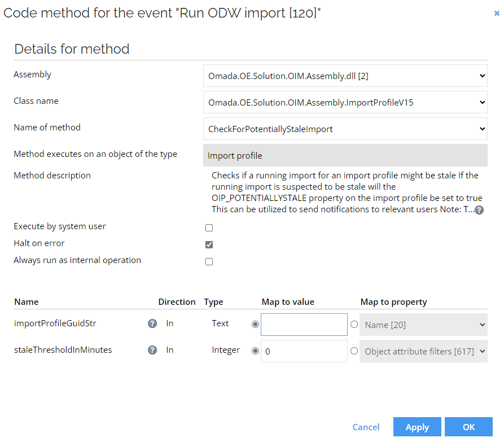Image resolution: width=504 pixels, height=442 pixels.
Task: Expand the Class name dropdown
Action: (x=345, y=102)
